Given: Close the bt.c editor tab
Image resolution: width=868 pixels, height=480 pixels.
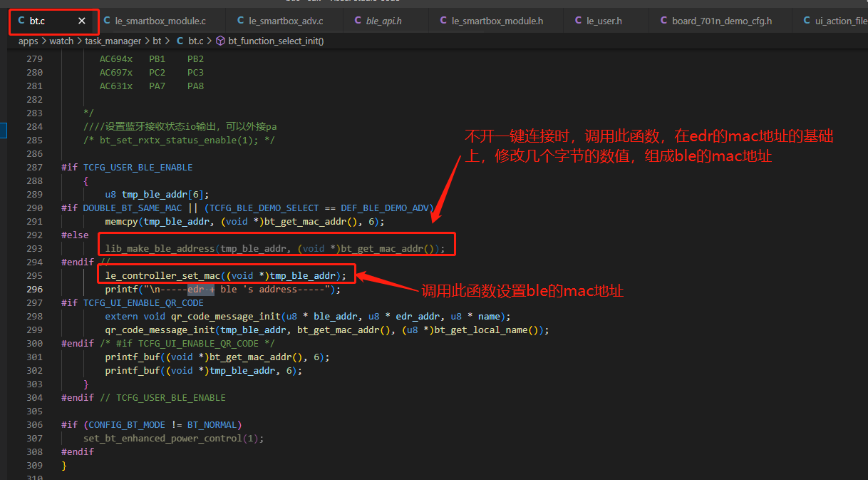Looking at the screenshot, I should click(x=82, y=21).
